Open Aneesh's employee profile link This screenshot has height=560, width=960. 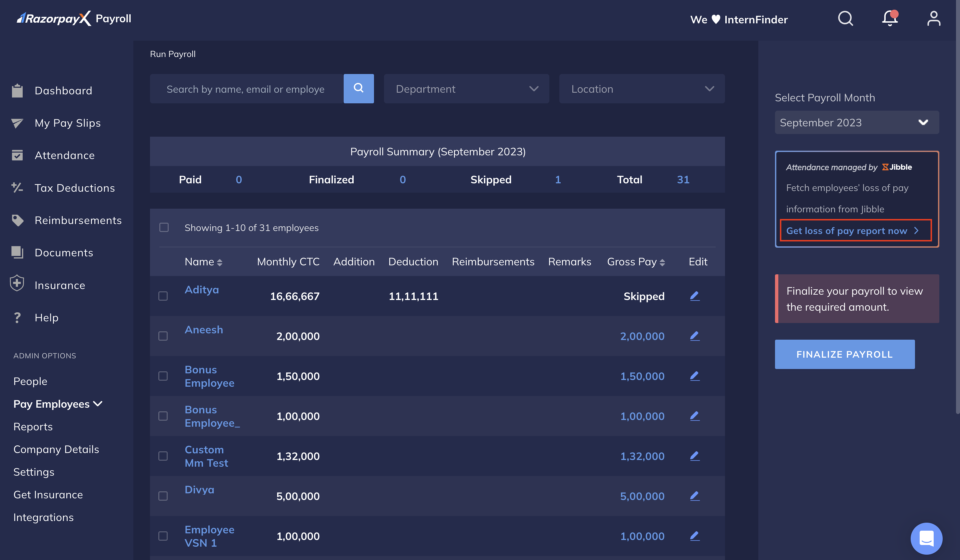click(204, 330)
